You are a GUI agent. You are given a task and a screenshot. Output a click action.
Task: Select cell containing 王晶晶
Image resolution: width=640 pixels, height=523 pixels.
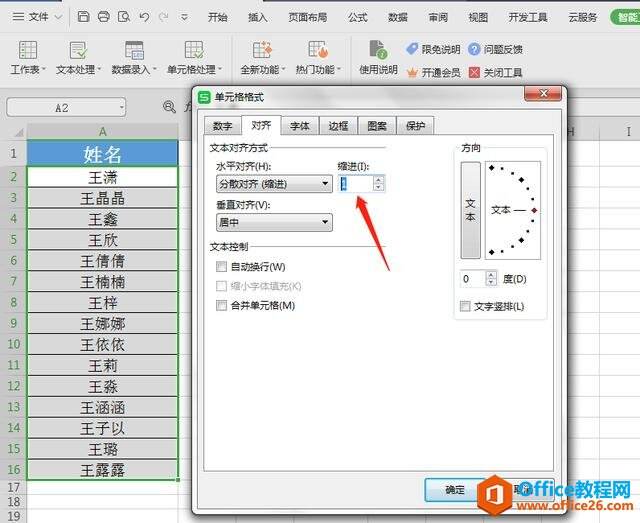pyautogui.click(x=102, y=198)
